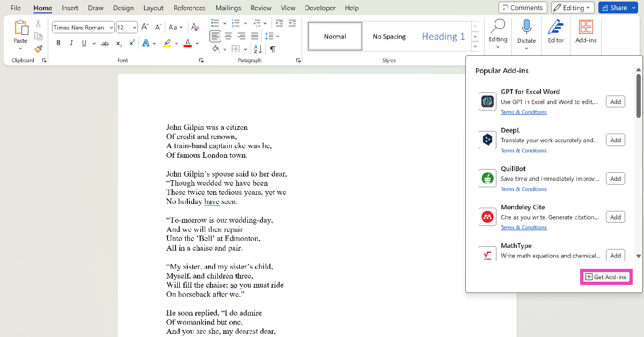Toggle bold formatting on selected text
Screen dimensions: 644x337
[x=58, y=43]
